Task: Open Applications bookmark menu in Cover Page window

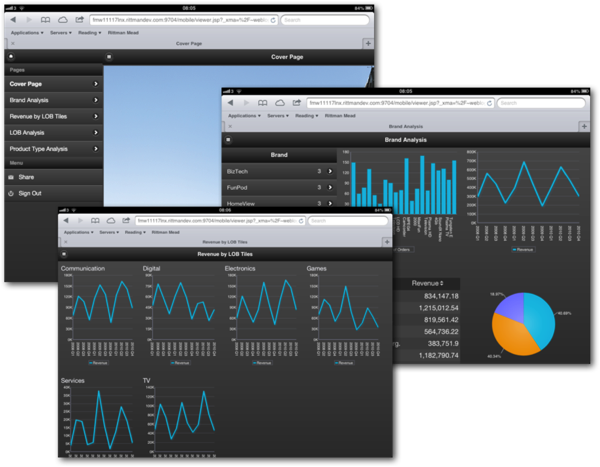Action: point(27,33)
